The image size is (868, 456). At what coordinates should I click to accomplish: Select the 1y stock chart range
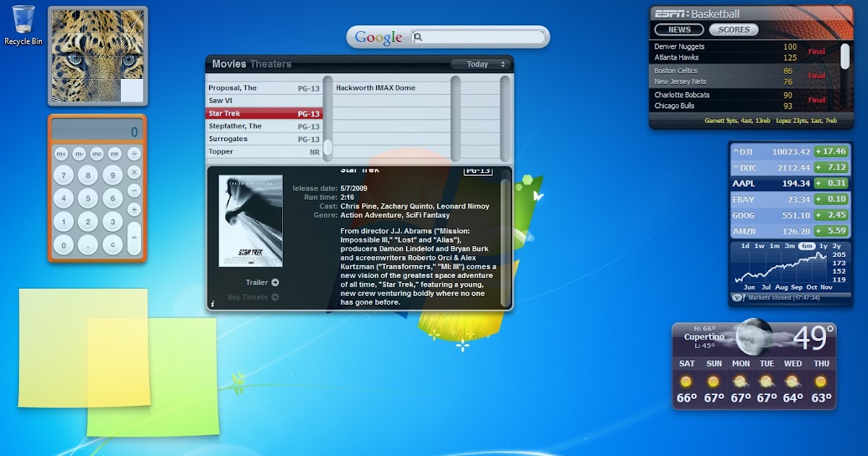[x=823, y=246]
